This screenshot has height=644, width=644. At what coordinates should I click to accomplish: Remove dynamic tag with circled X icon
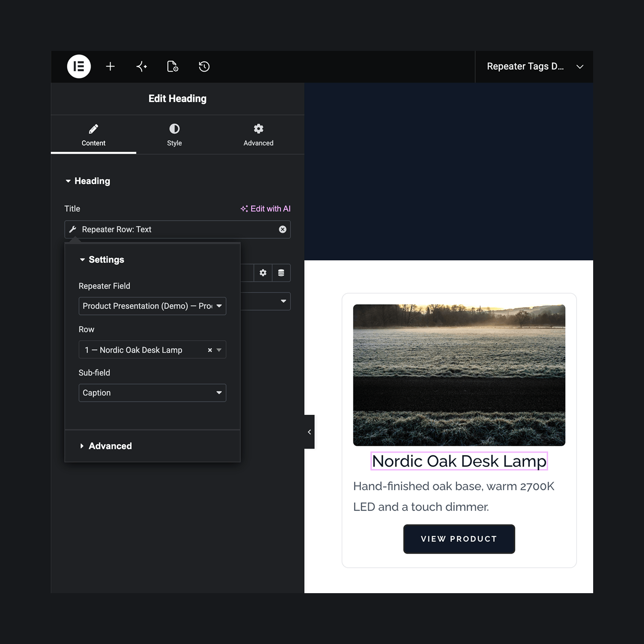pos(283,229)
